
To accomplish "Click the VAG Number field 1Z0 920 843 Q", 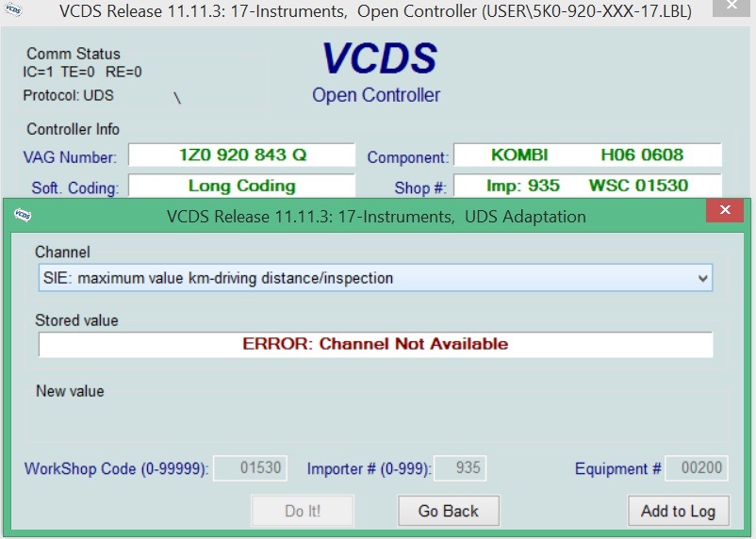I will (241, 155).
